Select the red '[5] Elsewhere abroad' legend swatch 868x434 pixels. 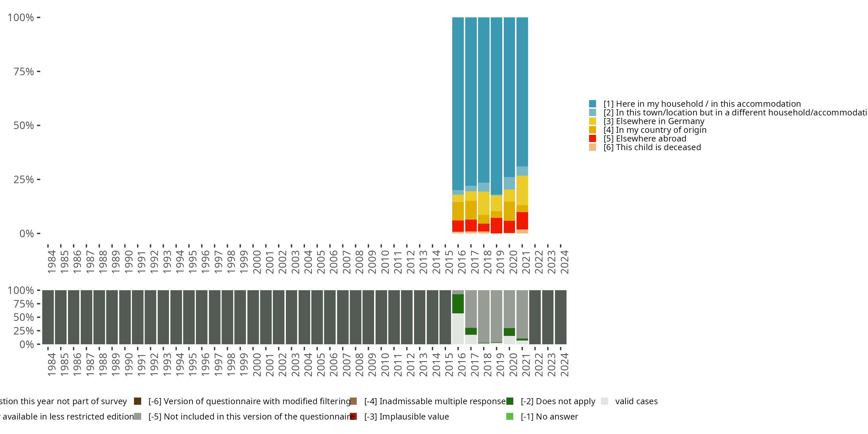(592, 139)
